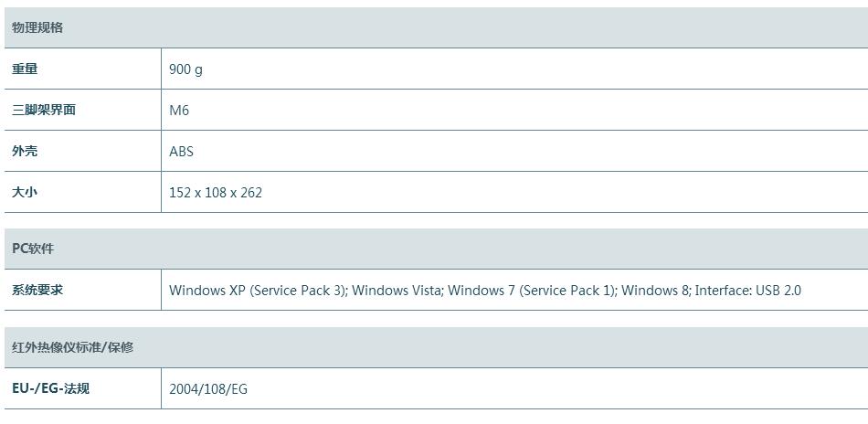Click the Interface: USB 2.0 text
This screenshot has height=424, width=868.
click(x=748, y=290)
